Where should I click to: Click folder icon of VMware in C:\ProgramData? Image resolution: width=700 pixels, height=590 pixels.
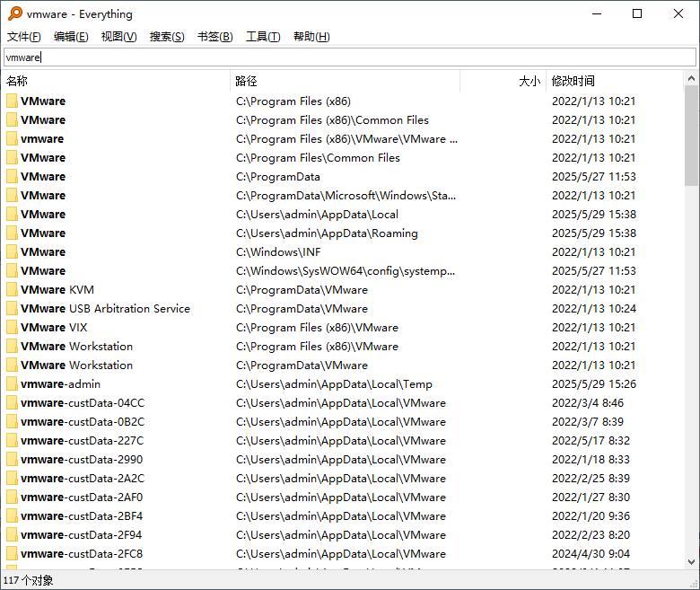pyautogui.click(x=12, y=176)
